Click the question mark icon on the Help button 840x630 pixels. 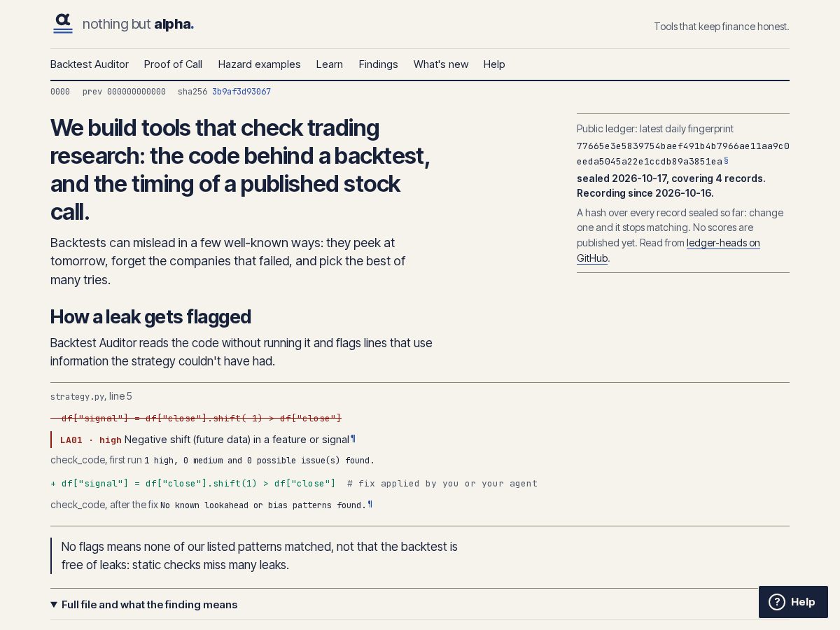777,602
